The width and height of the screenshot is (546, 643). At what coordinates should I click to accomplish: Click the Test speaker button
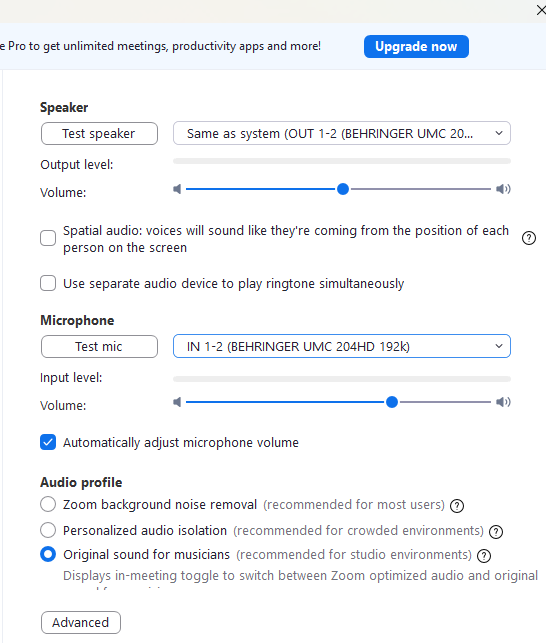pos(99,133)
